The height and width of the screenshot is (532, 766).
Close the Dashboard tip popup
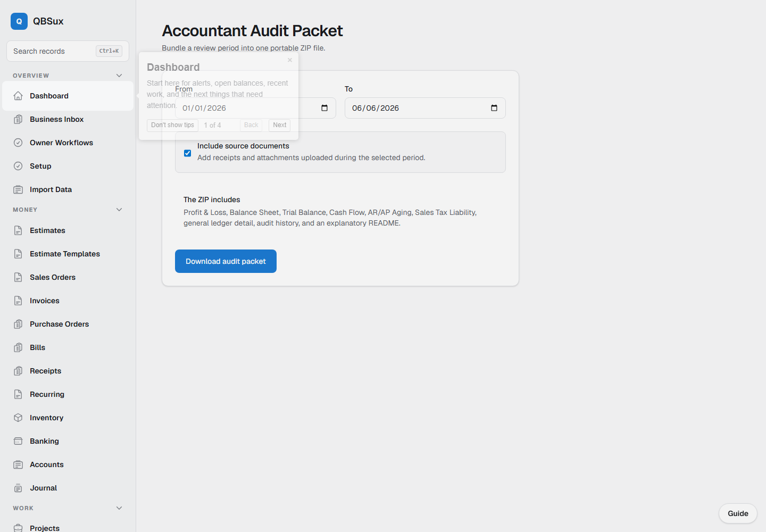point(290,60)
